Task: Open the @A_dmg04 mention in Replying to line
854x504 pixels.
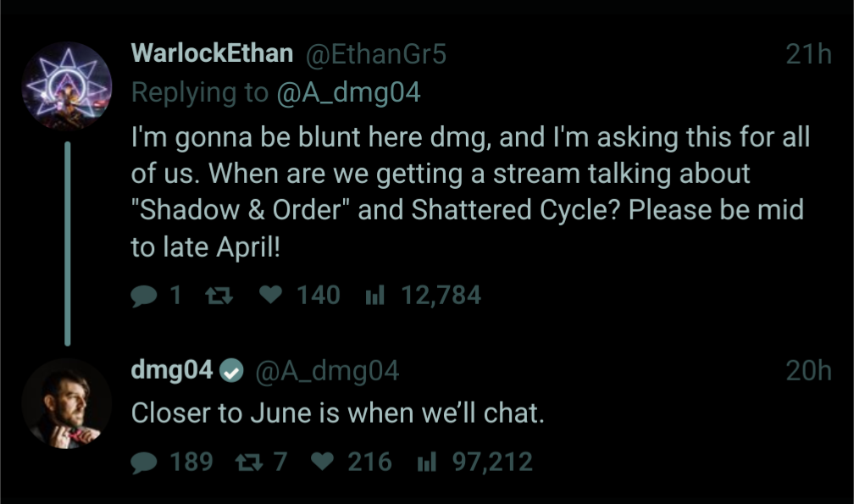Action: [348, 92]
